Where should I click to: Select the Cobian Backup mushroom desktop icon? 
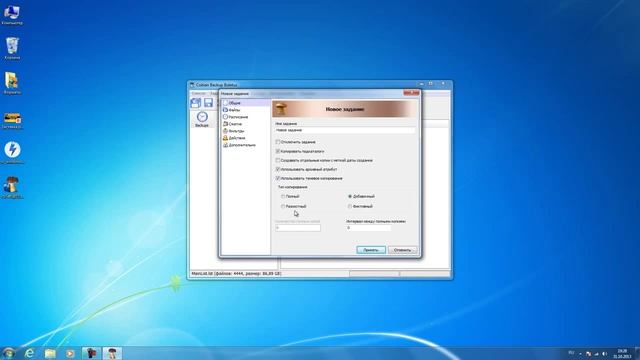(12, 188)
